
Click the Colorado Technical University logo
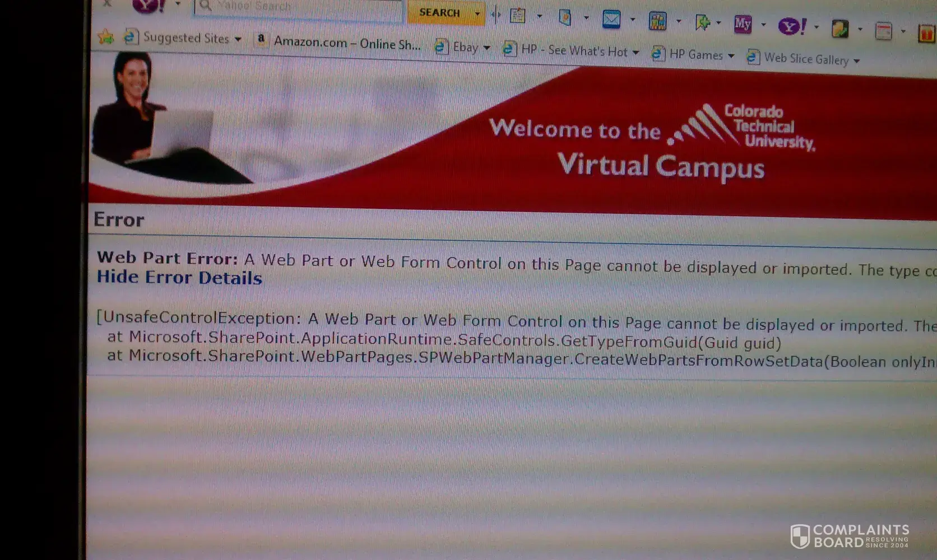(x=742, y=127)
